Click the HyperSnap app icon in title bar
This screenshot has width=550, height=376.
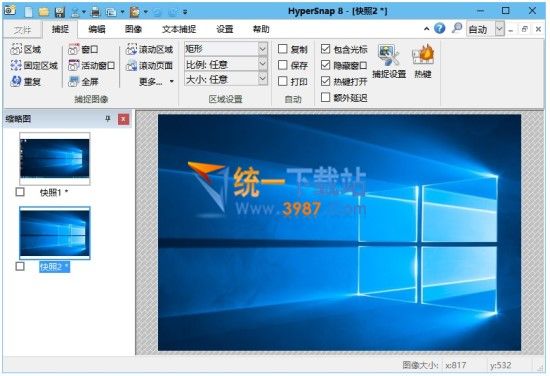[x=9, y=10]
